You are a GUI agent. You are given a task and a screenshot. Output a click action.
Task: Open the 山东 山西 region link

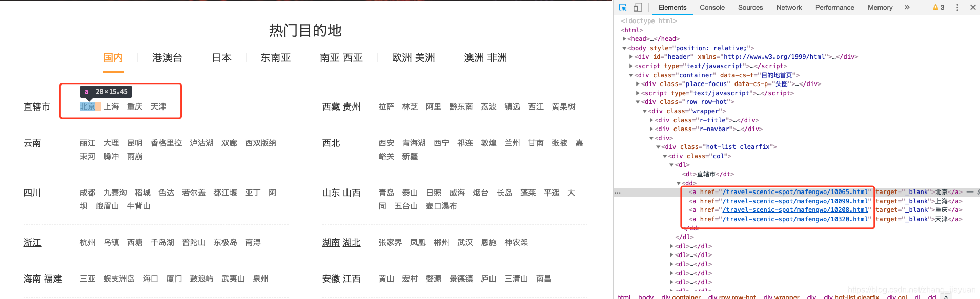pyautogui.click(x=341, y=193)
